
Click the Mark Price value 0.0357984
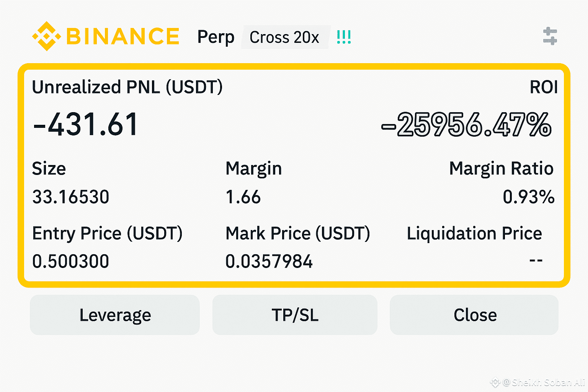pyautogui.click(x=269, y=261)
